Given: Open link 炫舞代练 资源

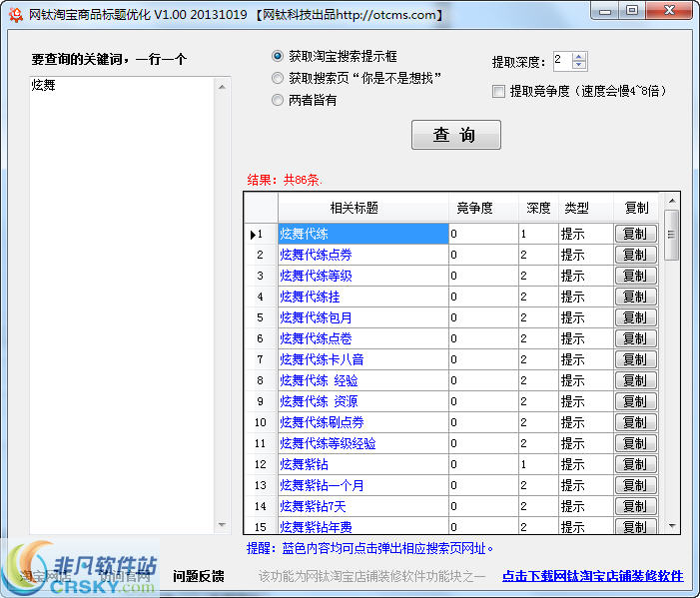Looking at the screenshot, I should click(319, 401).
